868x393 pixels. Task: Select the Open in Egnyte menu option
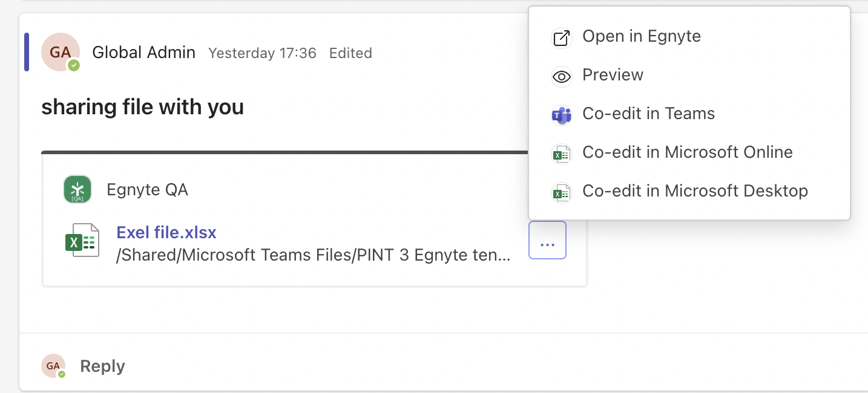point(641,36)
